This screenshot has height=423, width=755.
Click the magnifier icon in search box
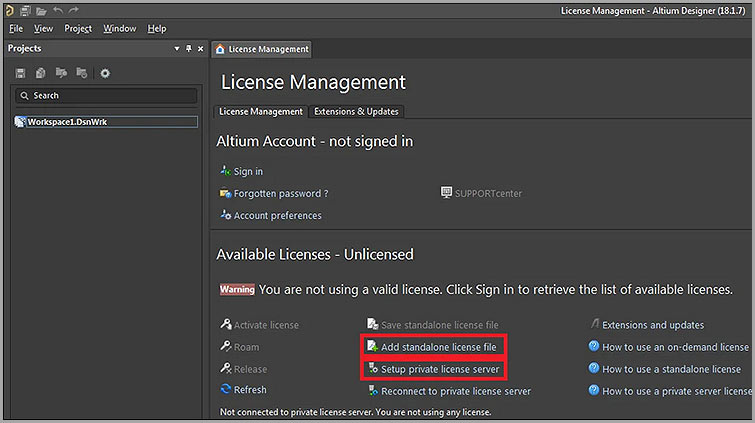(25, 96)
